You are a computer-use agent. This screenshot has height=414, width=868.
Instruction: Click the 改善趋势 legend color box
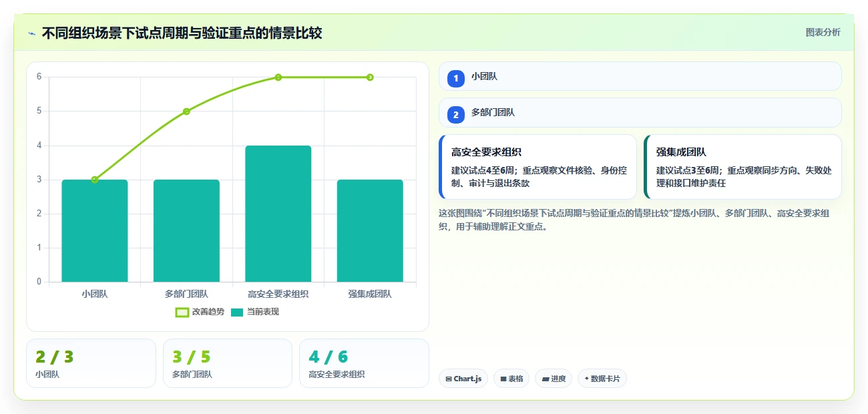[x=182, y=312]
